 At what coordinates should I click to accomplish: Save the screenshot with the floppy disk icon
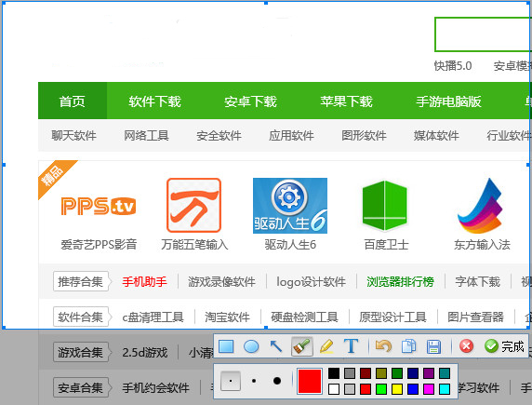[433, 346]
